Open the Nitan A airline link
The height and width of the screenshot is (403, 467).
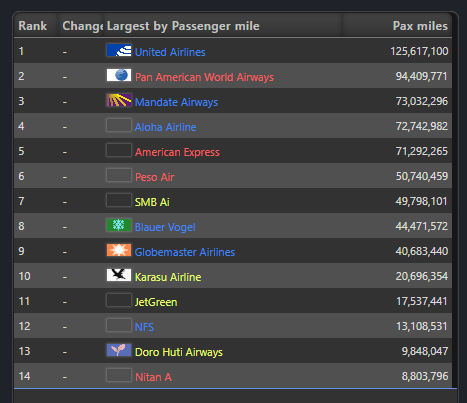pos(153,377)
